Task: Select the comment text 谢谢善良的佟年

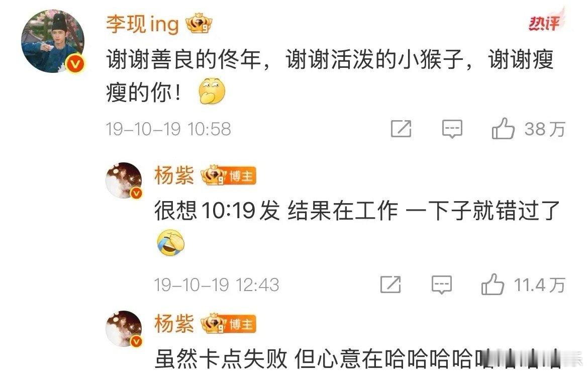Action: [x=183, y=60]
